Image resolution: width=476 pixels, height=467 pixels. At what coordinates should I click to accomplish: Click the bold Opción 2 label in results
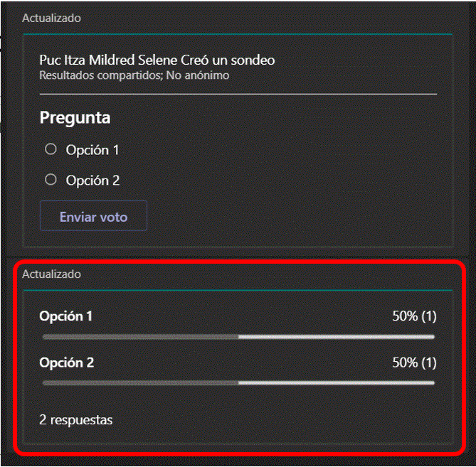point(67,363)
